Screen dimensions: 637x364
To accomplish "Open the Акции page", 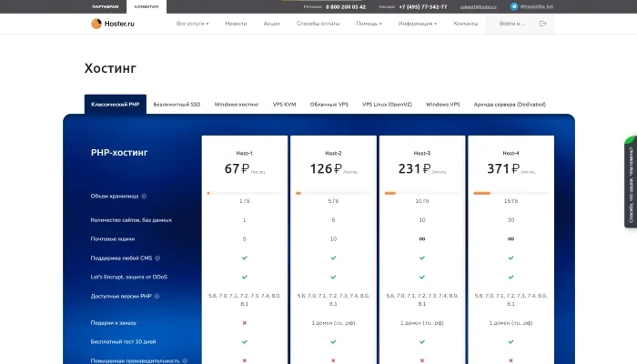I will coord(272,24).
